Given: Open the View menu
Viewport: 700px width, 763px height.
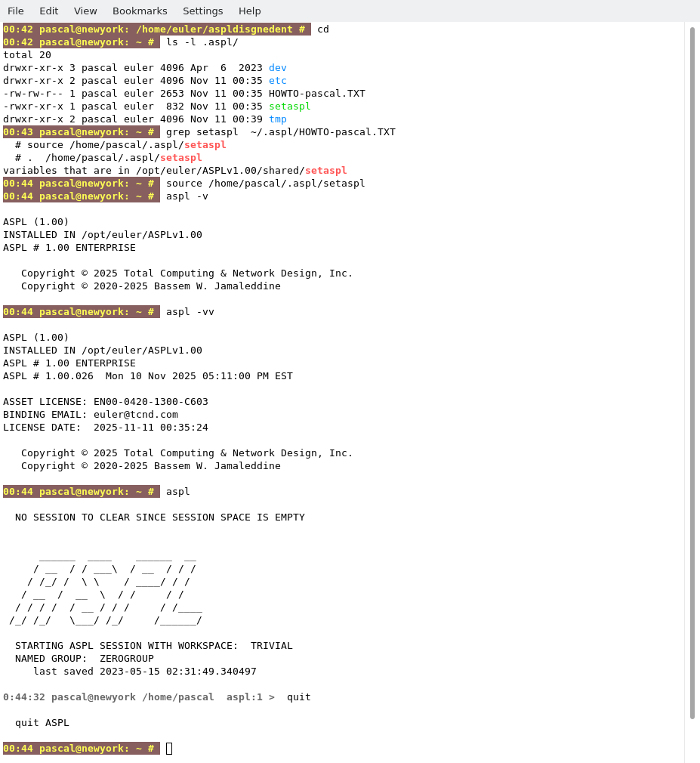Looking at the screenshot, I should click(85, 11).
